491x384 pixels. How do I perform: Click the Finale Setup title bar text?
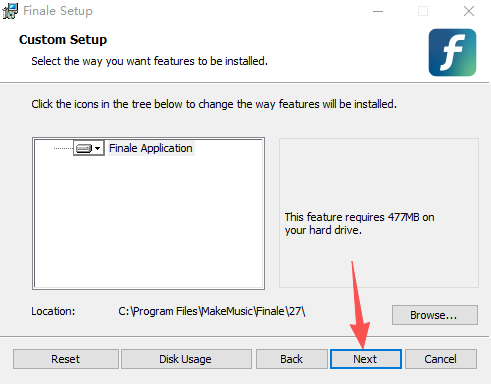[x=58, y=11]
